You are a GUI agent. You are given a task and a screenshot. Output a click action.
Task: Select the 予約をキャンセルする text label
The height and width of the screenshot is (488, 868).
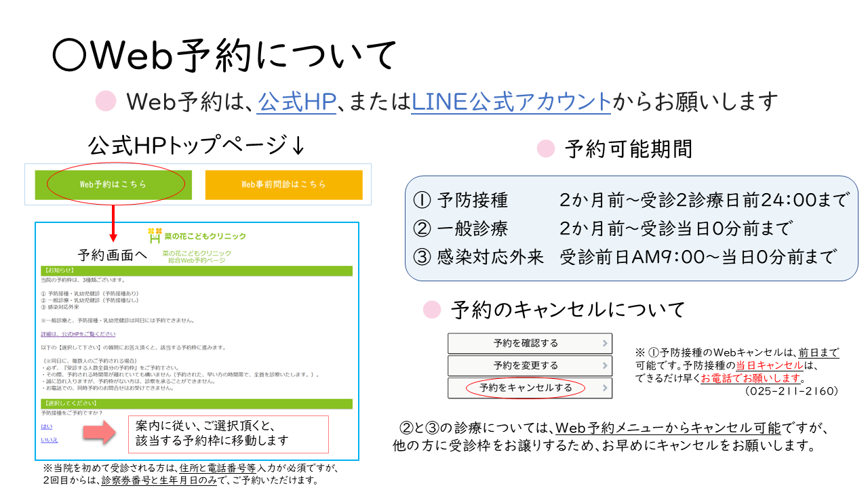coord(526,388)
